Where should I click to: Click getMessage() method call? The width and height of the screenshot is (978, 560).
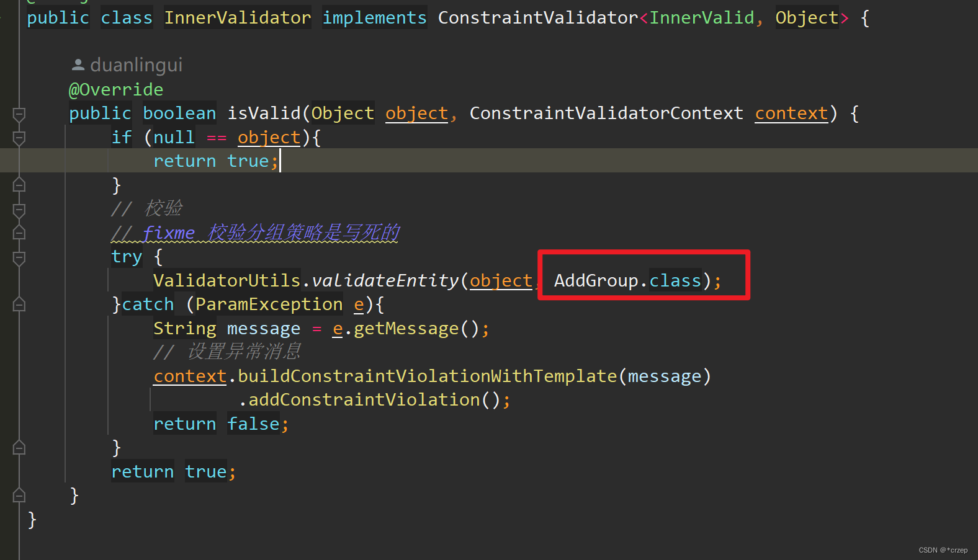[416, 329]
